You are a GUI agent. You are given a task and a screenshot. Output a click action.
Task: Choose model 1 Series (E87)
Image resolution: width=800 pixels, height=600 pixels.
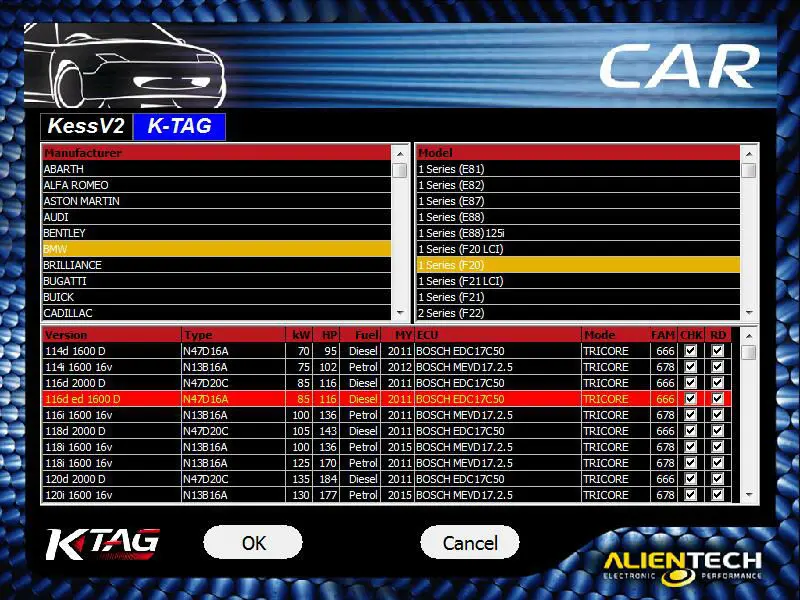pyautogui.click(x=578, y=201)
